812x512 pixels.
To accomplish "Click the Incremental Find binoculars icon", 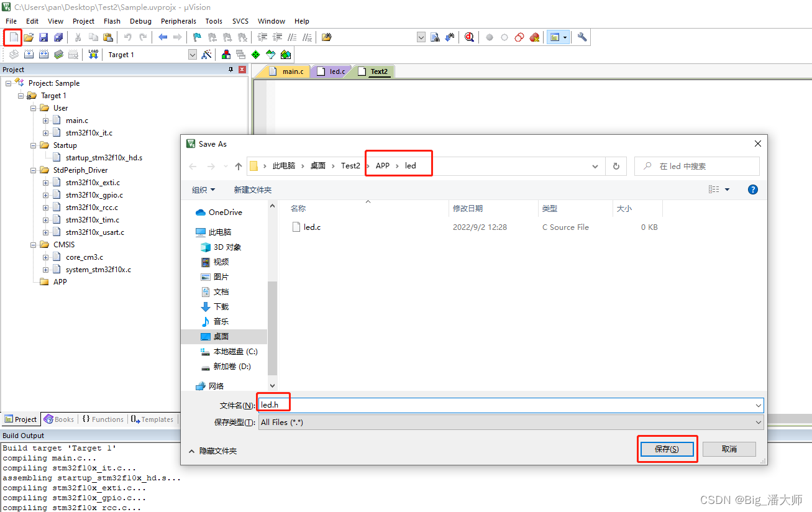I will [x=449, y=37].
